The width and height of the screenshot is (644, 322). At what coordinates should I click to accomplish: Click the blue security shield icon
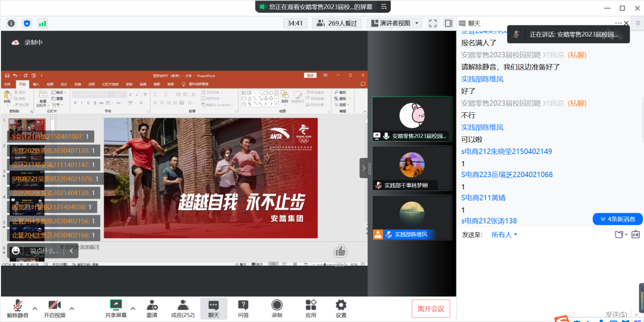[27, 23]
